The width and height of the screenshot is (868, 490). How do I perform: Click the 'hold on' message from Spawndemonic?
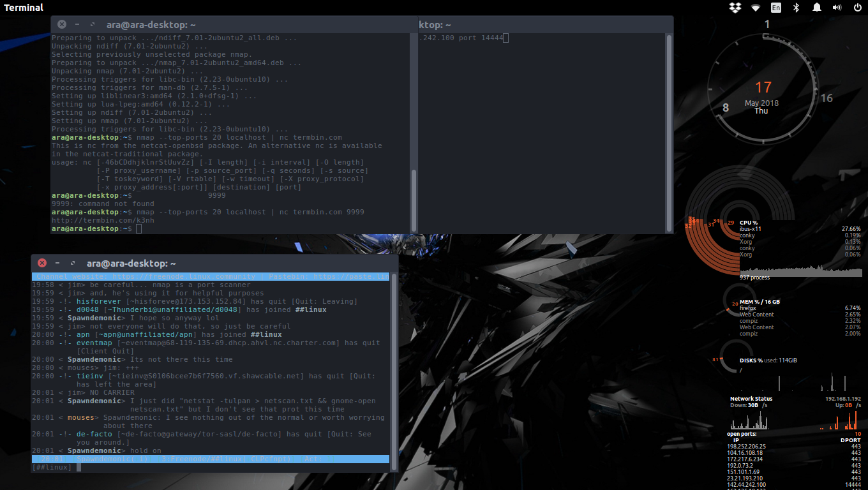pos(146,450)
